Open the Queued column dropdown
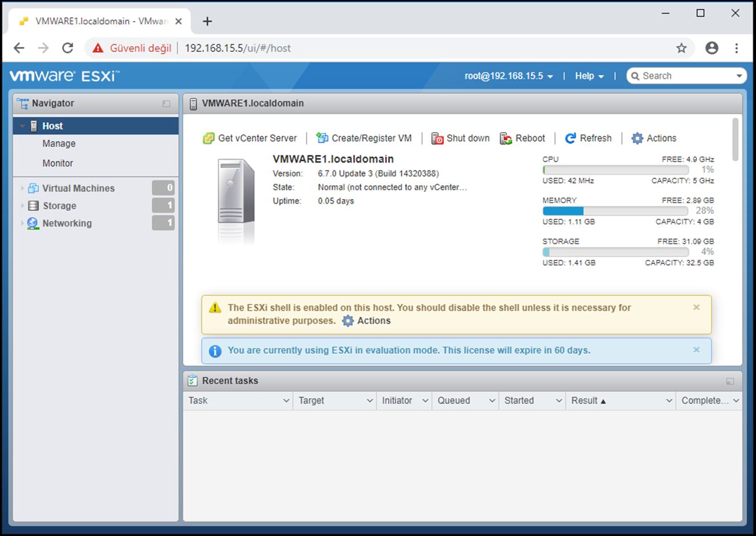 pyautogui.click(x=492, y=401)
